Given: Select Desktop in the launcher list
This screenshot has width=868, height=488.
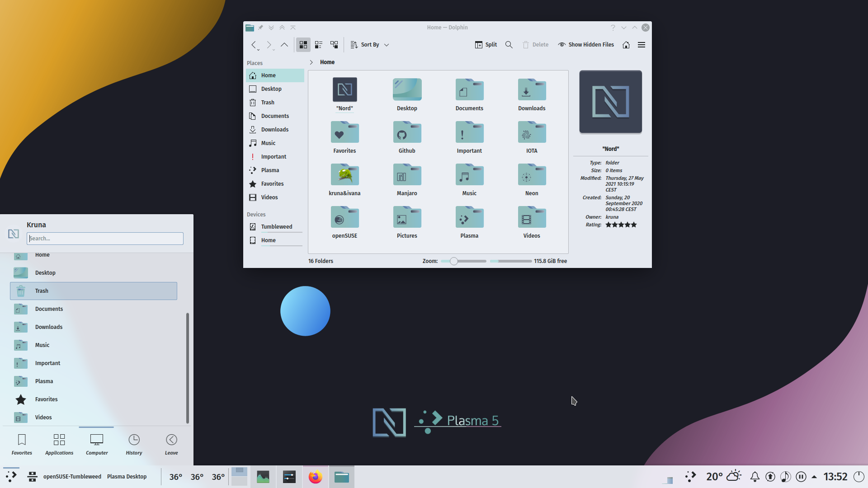Looking at the screenshot, I should pyautogui.click(x=94, y=273).
